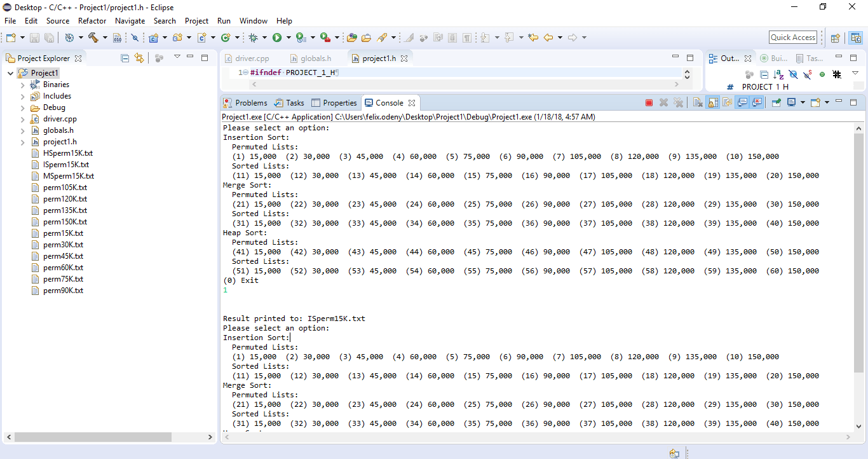
Task: Click the Back navigation arrow icon
Action: point(548,38)
